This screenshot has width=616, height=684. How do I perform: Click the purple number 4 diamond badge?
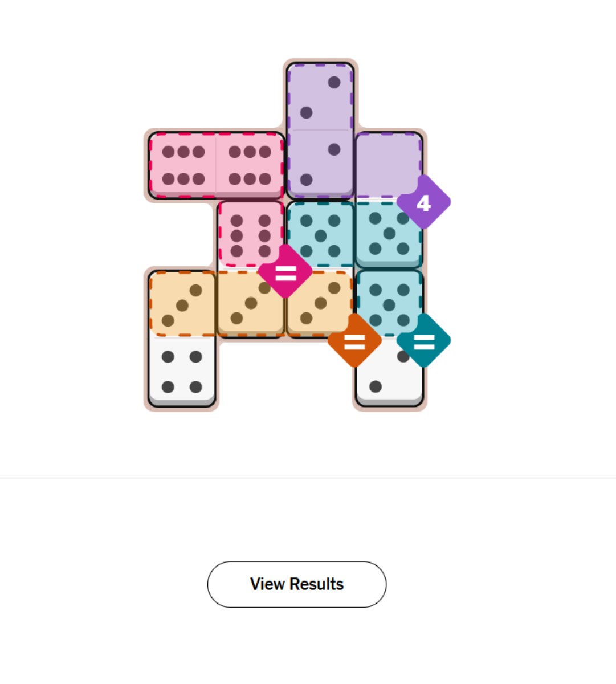click(x=423, y=202)
